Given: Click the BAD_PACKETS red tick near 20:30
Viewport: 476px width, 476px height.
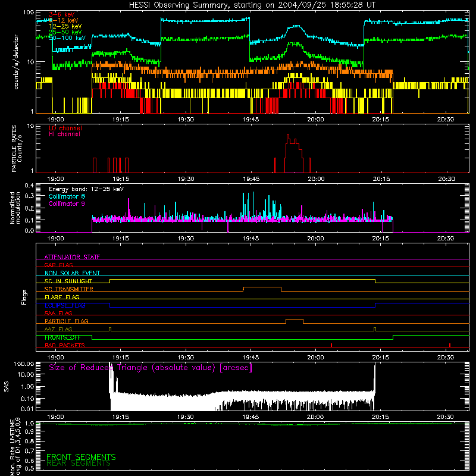Looking at the screenshot, I should tap(450, 345).
